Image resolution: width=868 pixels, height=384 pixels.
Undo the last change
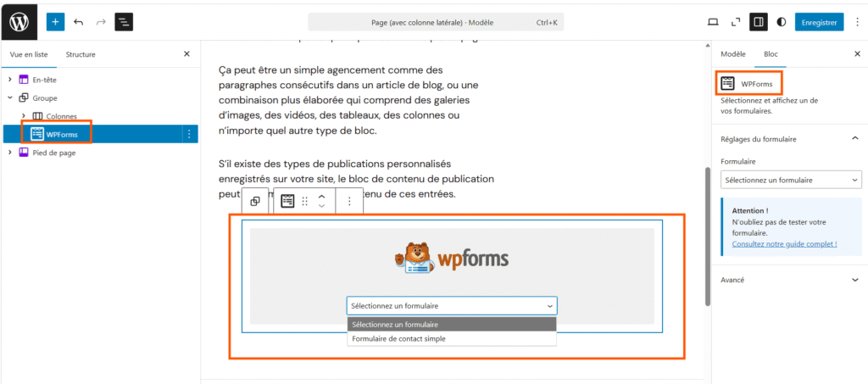pyautogui.click(x=79, y=22)
